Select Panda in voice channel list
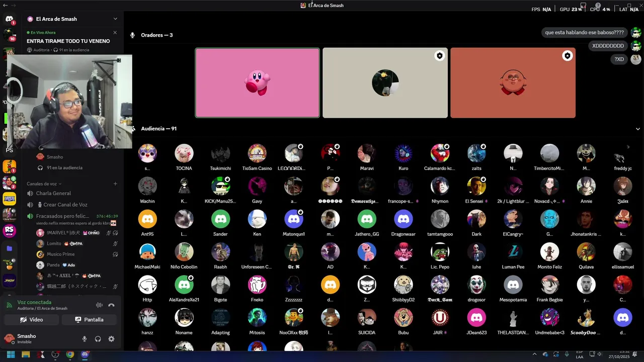 pyautogui.click(x=76, y=265)
